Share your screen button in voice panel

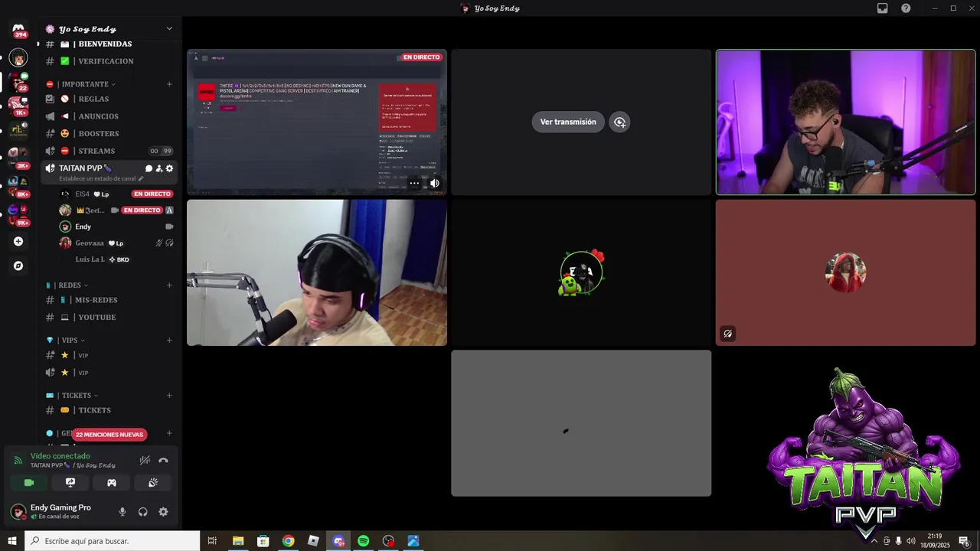[70, 483]
